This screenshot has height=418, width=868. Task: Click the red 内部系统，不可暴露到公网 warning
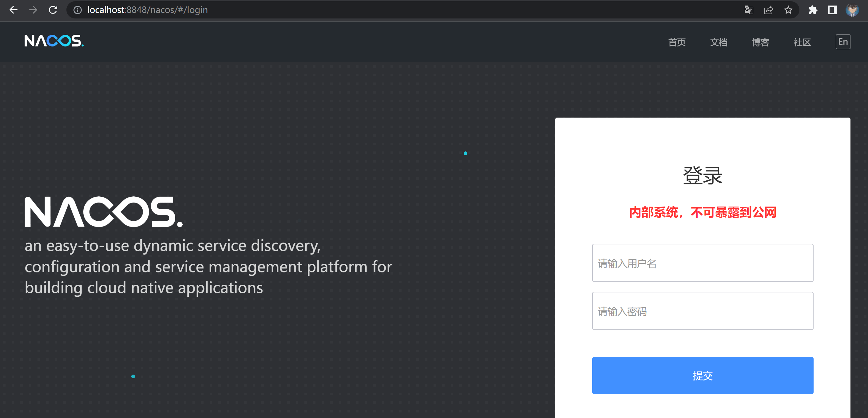[x=703, y=212]
